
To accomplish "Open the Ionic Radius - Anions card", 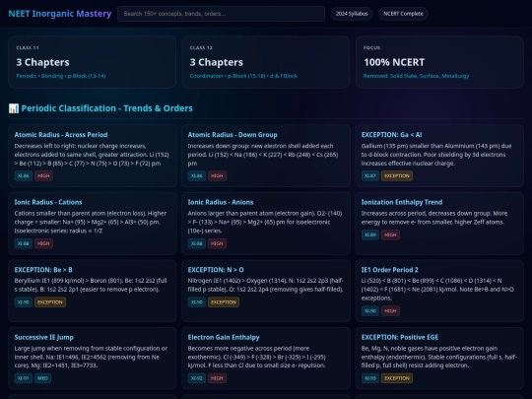I will [266, 224].
